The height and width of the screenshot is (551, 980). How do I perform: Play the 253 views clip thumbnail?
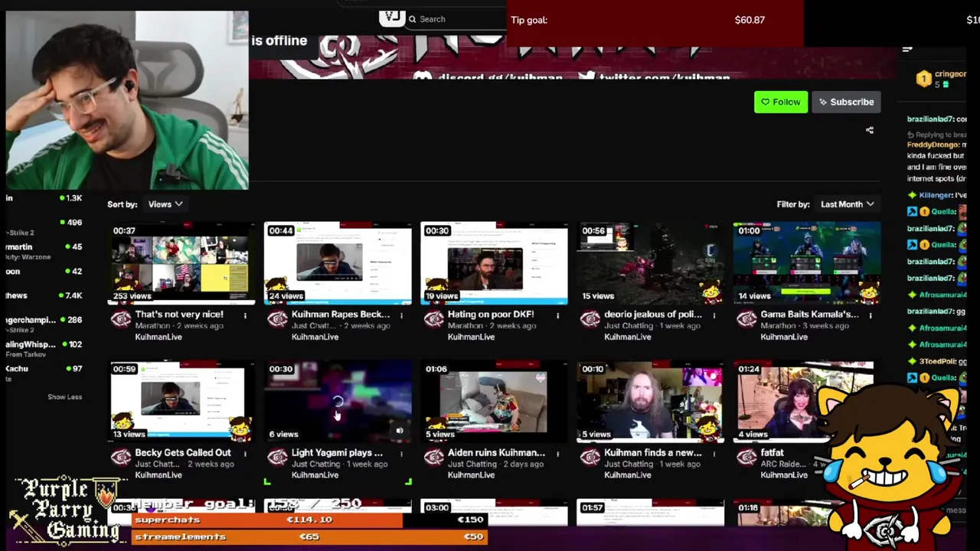[181, 263]
